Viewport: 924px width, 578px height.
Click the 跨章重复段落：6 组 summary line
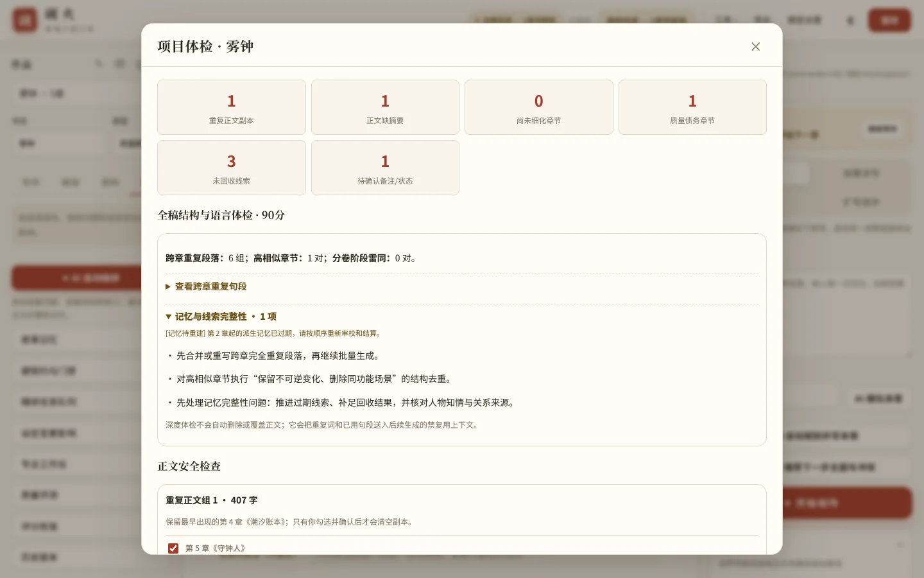click(292, 258)
